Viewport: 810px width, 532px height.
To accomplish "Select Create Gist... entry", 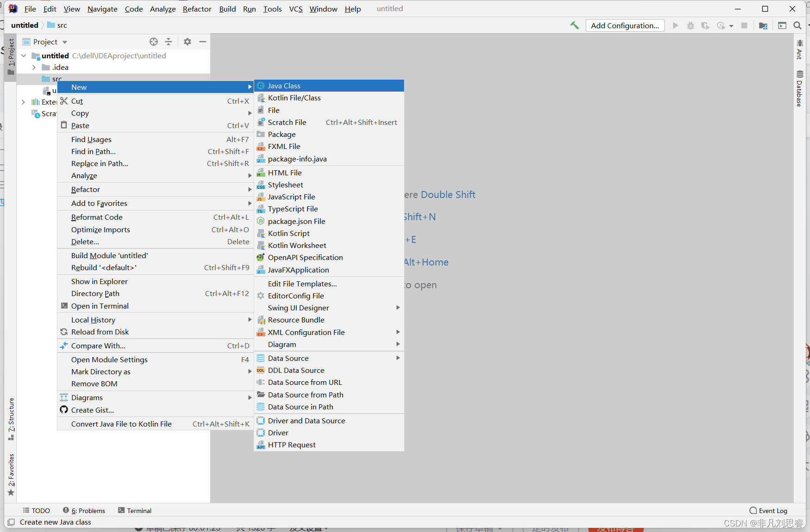I will [156, 410].
